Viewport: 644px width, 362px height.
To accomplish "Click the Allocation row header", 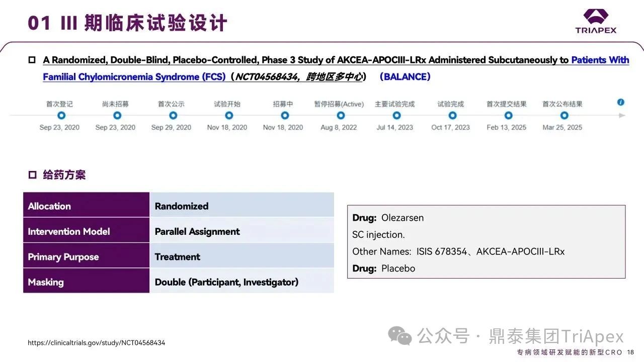I will pyautogui.click(x=86, y=205).
